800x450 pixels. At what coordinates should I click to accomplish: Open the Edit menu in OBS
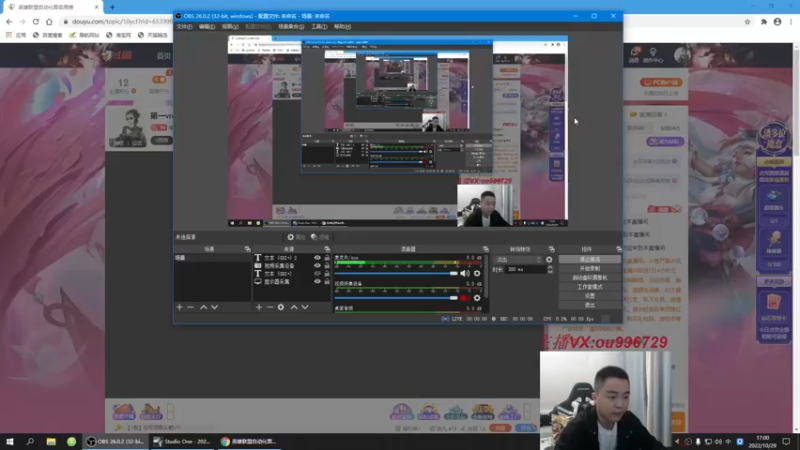click(x=207, y=27)
